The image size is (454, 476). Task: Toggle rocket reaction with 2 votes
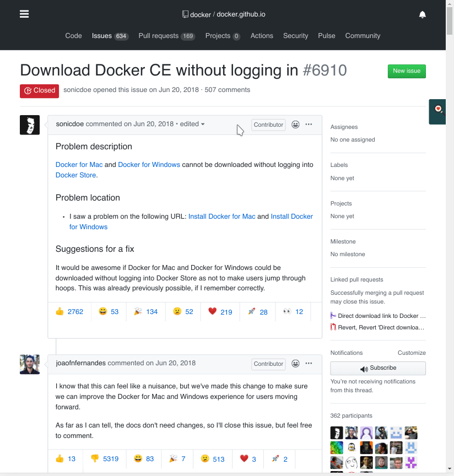click(280, 459)
